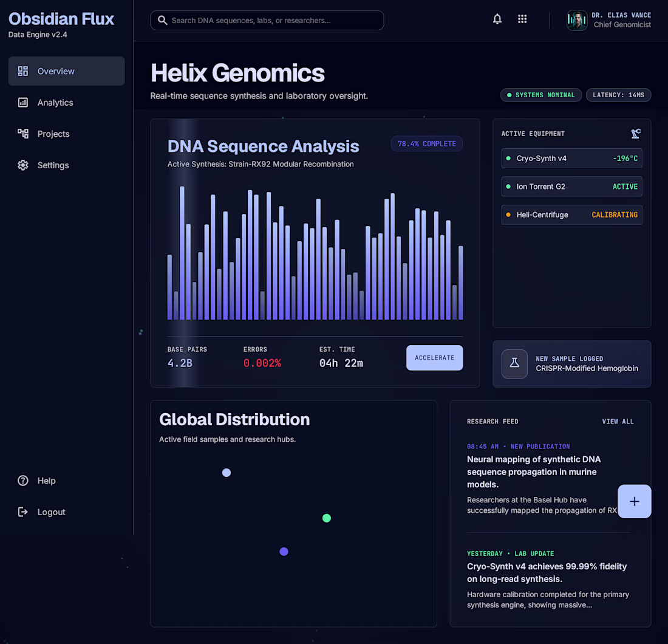
Task: Click the CRISPR-Modified Hemoglobin text
Action: [x=587, y=369]
